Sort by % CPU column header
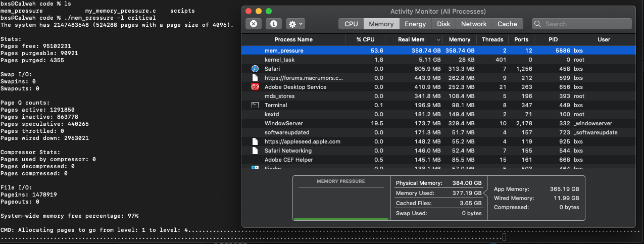Viewport: 644px width, 244px height. point(365,39)
